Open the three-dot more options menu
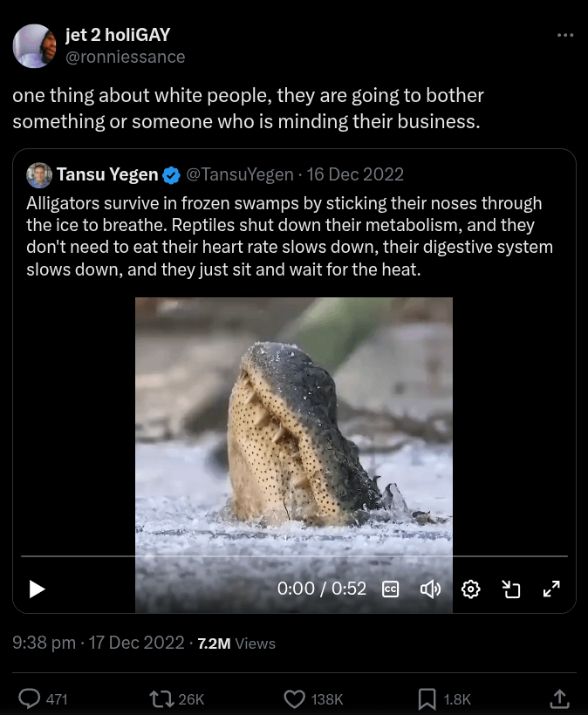 click(565, 36)
